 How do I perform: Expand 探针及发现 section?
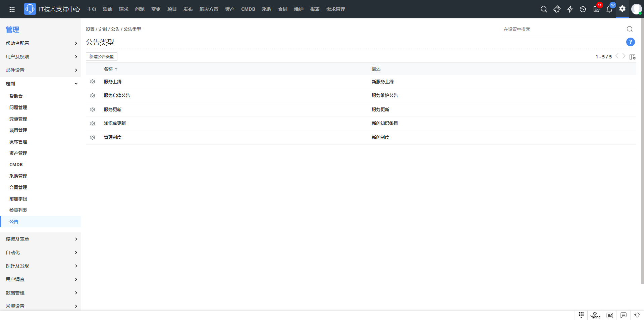[x=40, y=266]
